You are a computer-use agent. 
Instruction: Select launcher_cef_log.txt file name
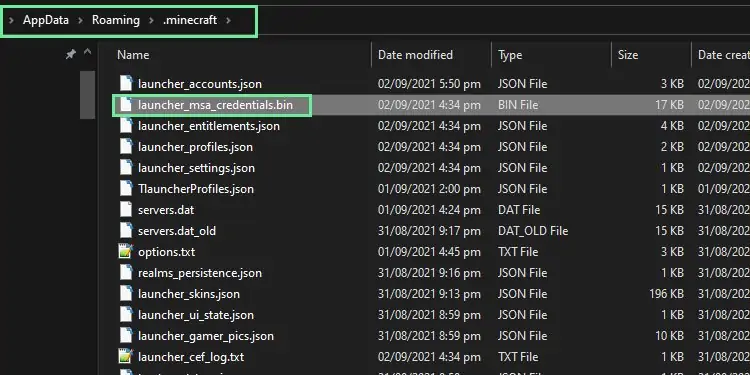tap(191, 357)
